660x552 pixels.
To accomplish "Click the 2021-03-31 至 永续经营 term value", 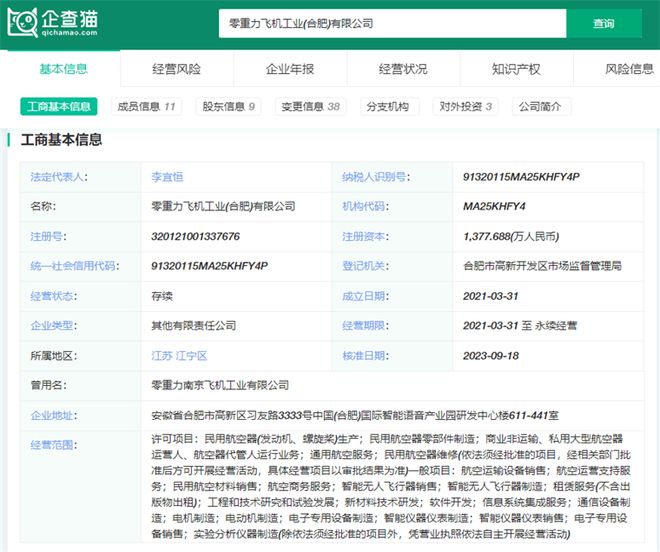I will (x=520, y=325).
